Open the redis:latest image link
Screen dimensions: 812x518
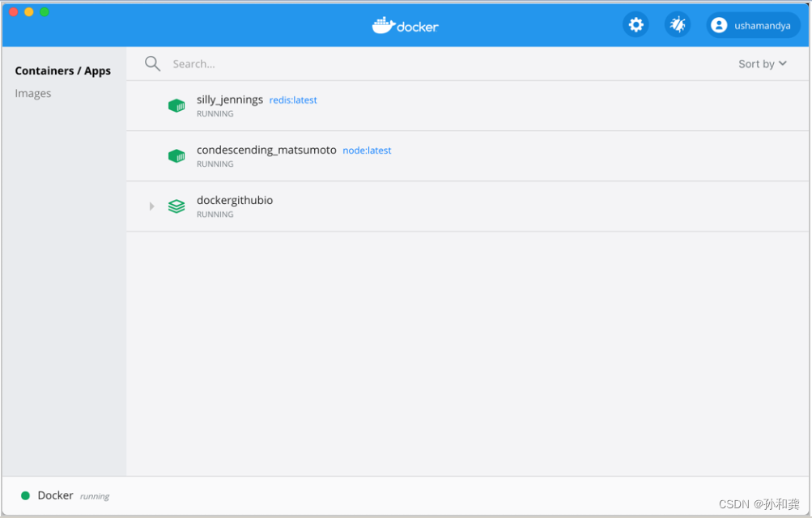[x=293, y=100]
